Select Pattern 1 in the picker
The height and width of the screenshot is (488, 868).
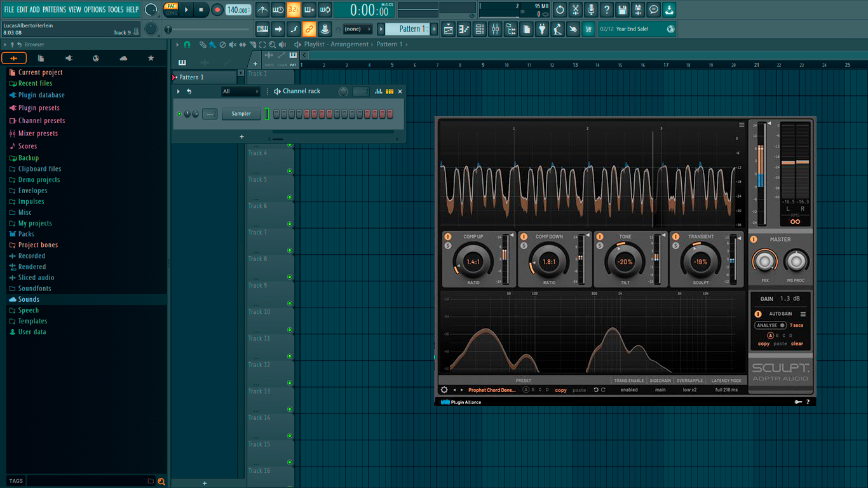pyautogui.click(x=204, y=78)
